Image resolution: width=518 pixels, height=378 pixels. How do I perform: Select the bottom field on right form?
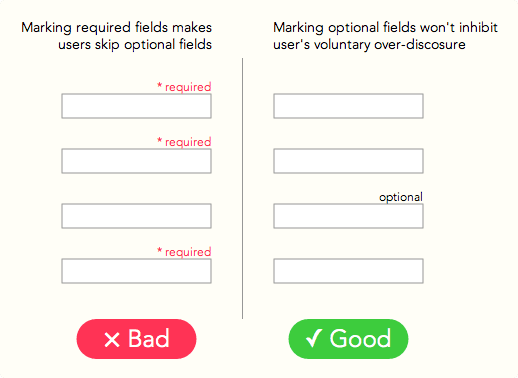[x=348, y=271]
